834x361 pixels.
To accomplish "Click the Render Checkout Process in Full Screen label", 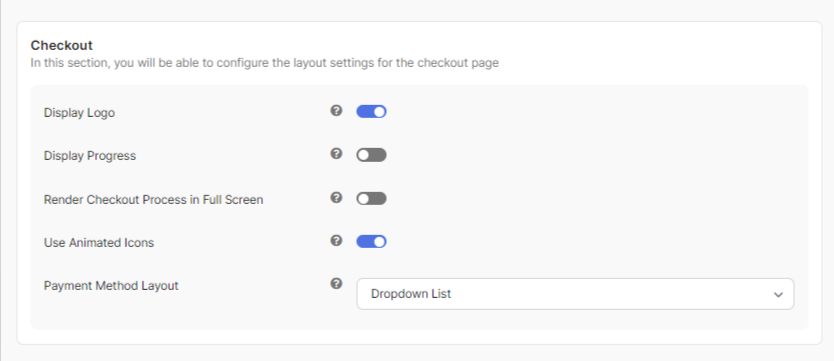I will (153, 200).
